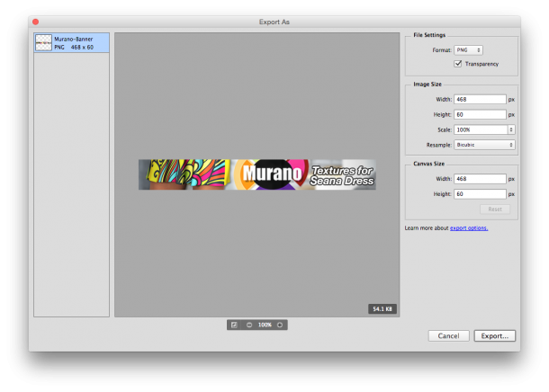Disable the Transparency checkbox
This screenshot has width=549, height=392.
pos(458,64)
